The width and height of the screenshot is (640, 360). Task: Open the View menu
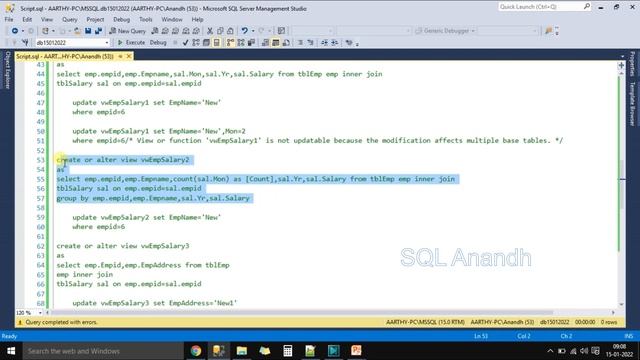click(x=47, y=19)
